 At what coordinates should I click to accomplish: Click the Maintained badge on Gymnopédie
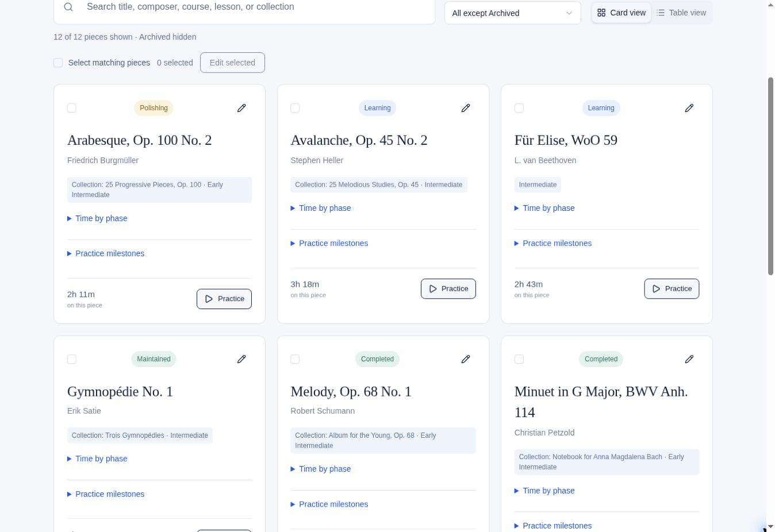[154, 359]
